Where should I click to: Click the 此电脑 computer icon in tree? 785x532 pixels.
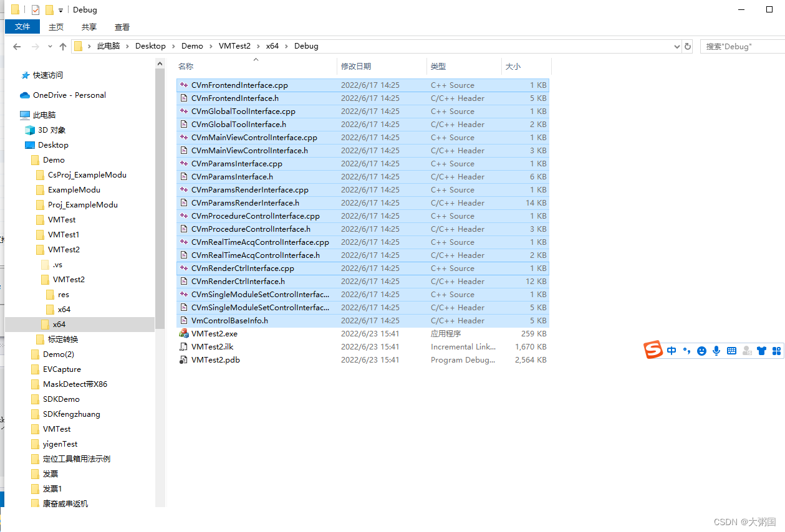point(25,115)
